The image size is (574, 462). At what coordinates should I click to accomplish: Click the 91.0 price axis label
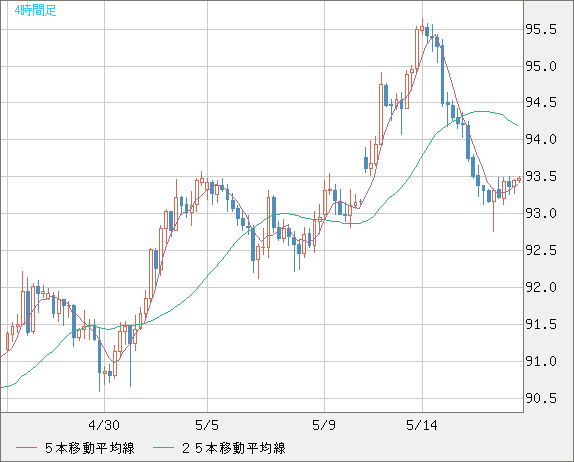tap(541, 361)
